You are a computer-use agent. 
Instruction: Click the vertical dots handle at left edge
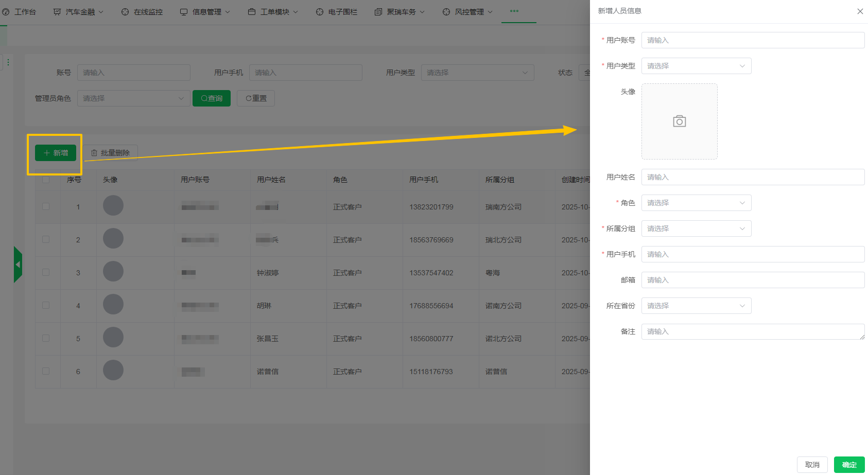(8, 62)
